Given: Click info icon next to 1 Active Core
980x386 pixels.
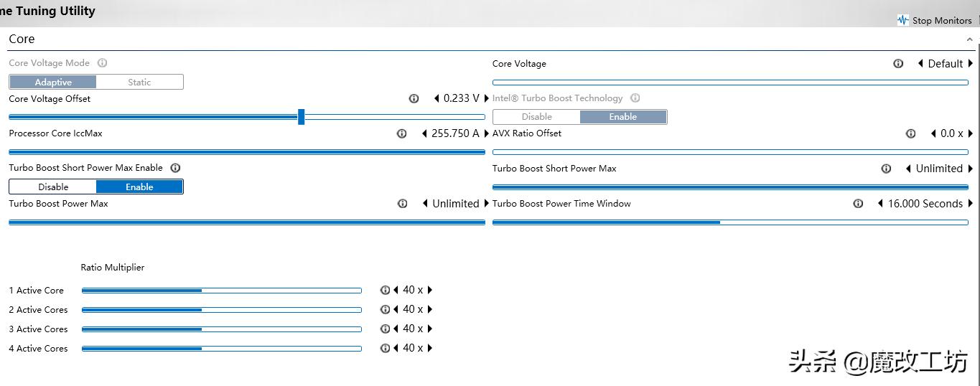Looking at the screenshot, I should [x=385, y=291].
